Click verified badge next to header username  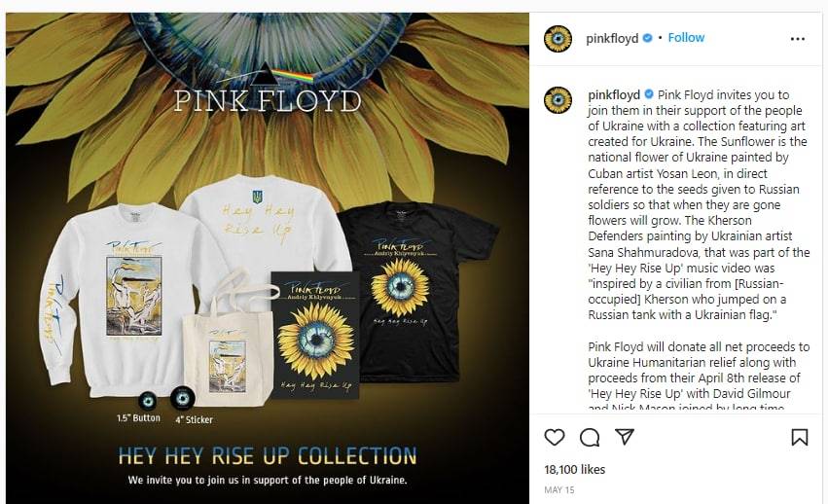(x=647, y=38)
